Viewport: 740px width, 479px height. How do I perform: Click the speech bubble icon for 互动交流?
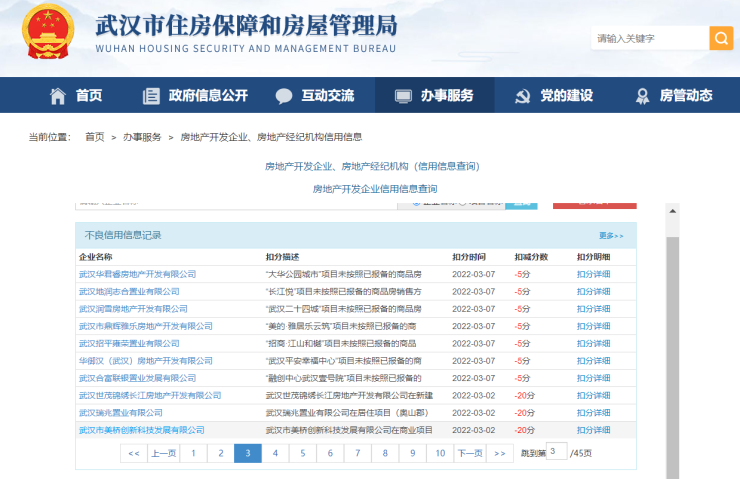coord(284,96)
